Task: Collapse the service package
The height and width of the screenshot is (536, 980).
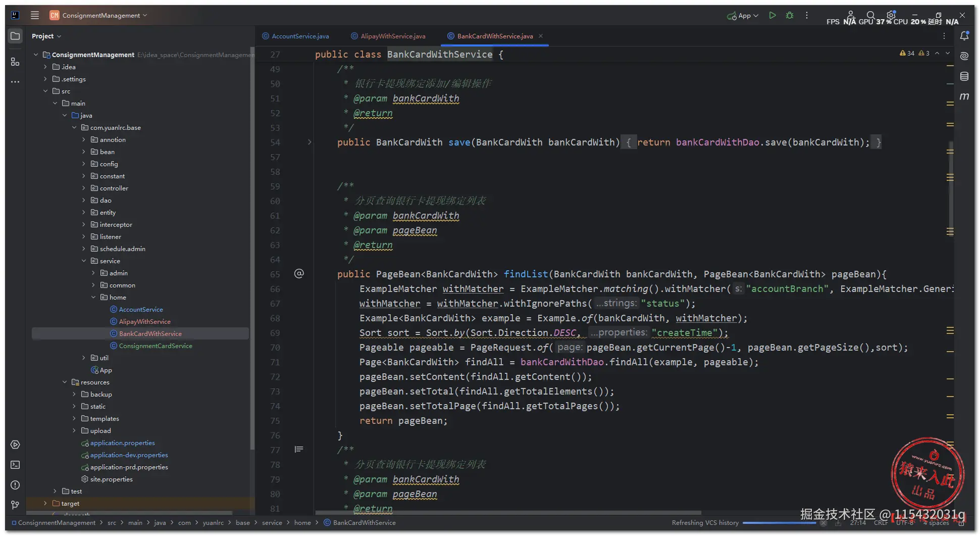Action: 84,261
